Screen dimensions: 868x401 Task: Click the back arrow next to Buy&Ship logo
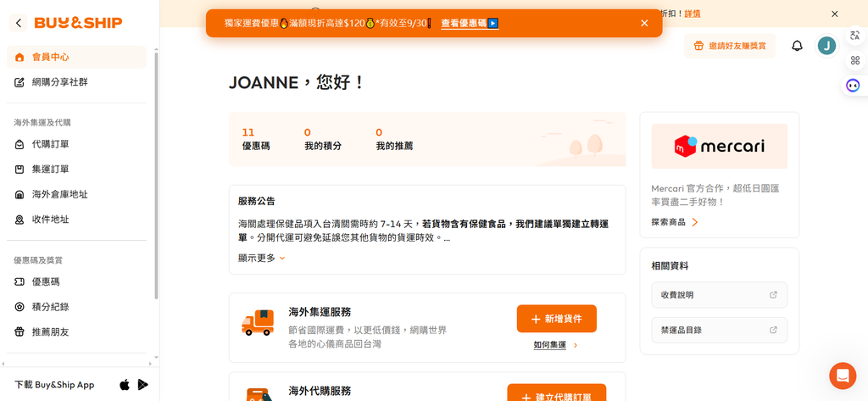click(19, 23)
